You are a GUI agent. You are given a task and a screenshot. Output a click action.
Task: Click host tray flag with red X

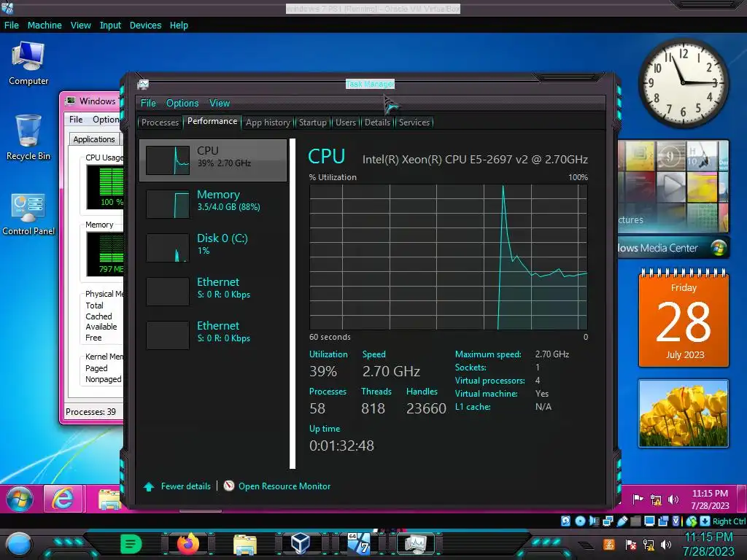pyautogui.click(x=630, y=544)
